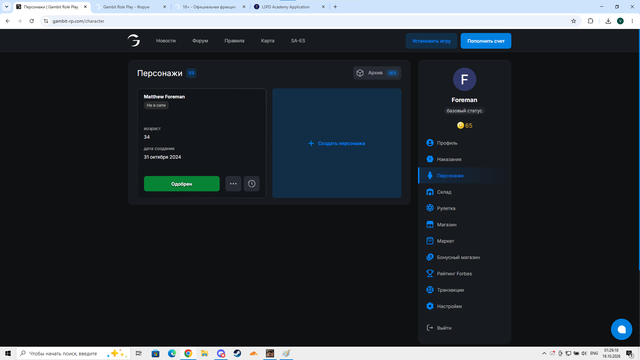640x360 pixels.
Task: Click the Архив button
Action: (x=377, y=73)
